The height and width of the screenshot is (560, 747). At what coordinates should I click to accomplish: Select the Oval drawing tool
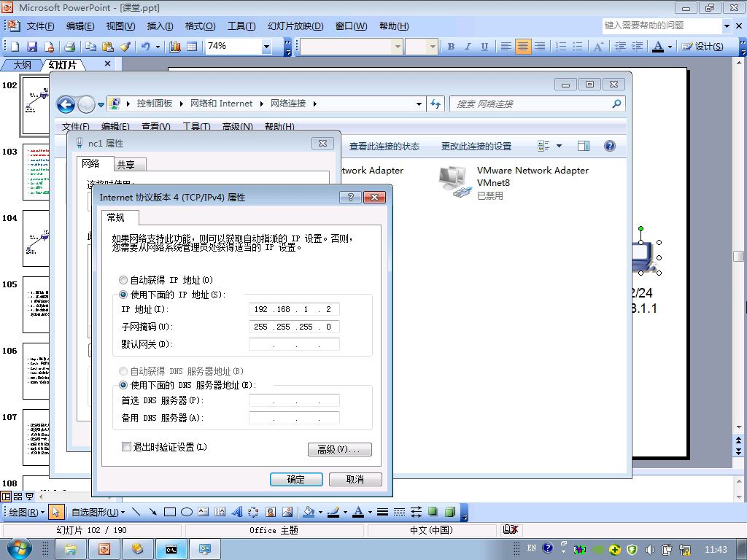186,512
